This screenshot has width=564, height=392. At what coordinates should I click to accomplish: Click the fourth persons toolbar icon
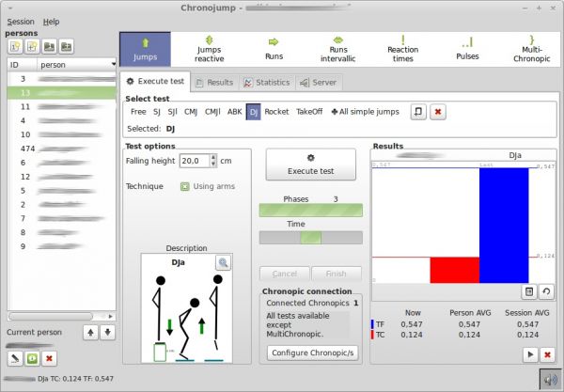pyautogui.click(x=66, y=46)
